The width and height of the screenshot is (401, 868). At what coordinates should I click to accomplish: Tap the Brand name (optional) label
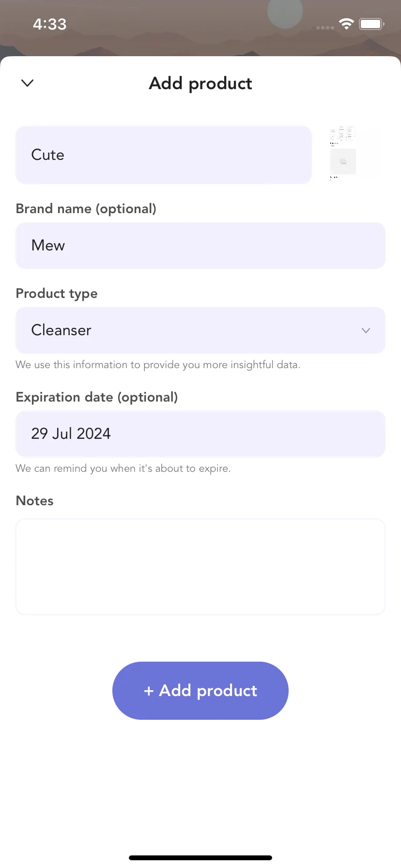[86, 209]
